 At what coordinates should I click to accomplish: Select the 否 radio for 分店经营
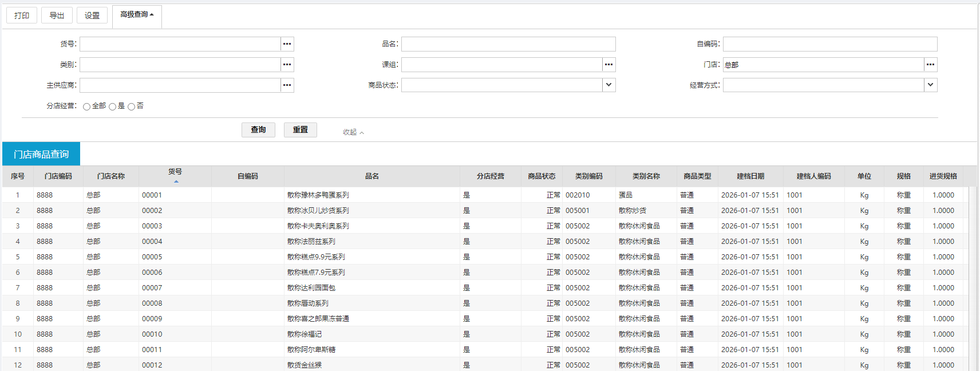[x=131, y=106]
